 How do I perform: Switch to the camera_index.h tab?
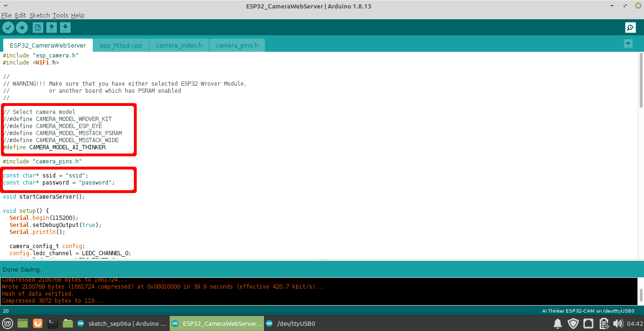point(179,46)
